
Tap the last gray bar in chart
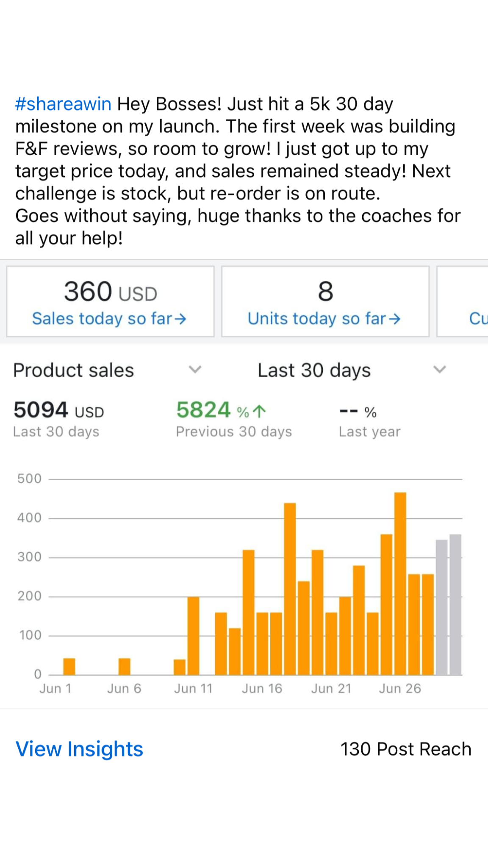455,604
